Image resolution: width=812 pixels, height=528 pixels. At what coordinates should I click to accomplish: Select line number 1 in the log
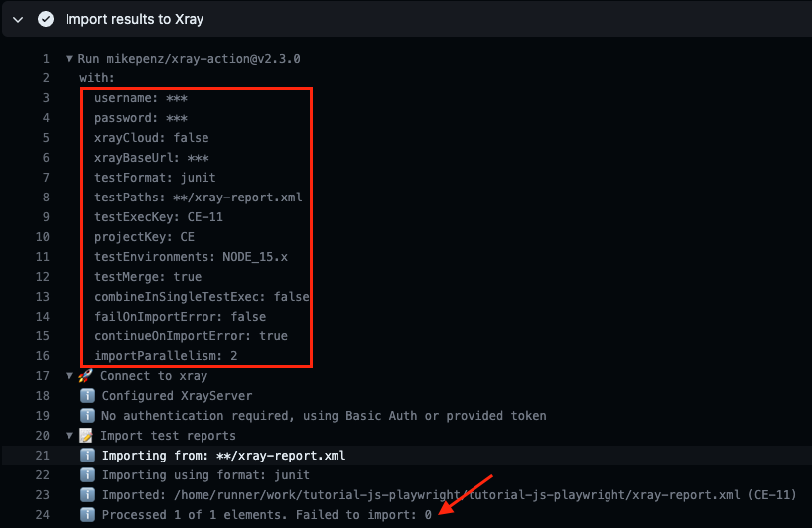46,59
